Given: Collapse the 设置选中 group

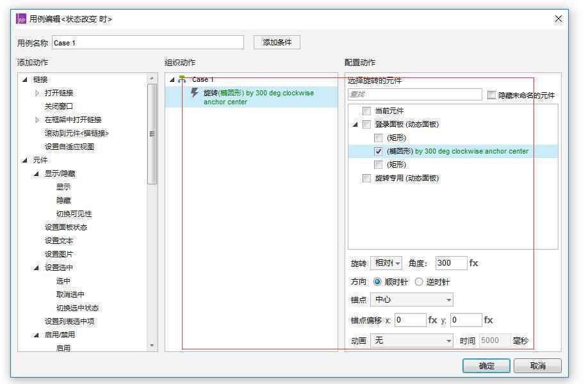Looking at the screenshot, I should 37,268.
